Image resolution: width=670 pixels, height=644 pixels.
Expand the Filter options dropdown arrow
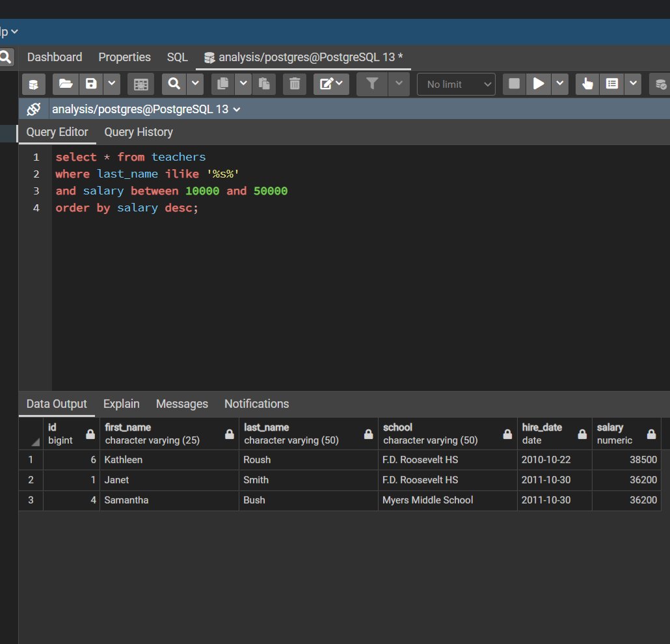(x=399, y=84)
